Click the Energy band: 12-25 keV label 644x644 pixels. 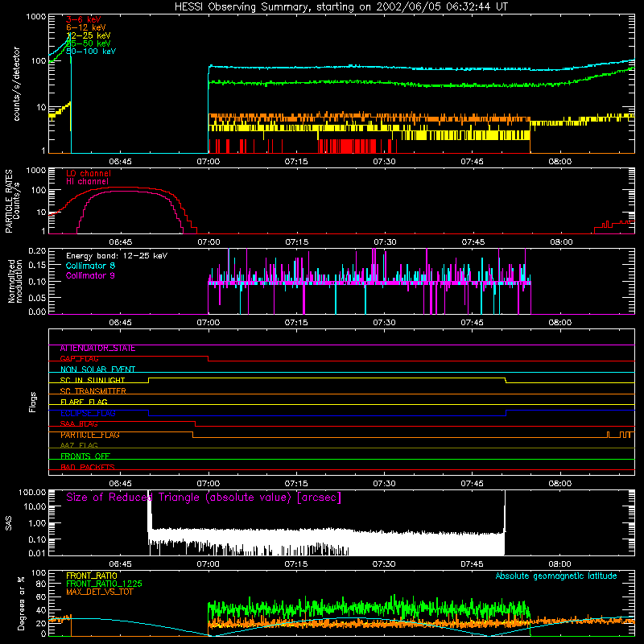[x=117, y=256]
